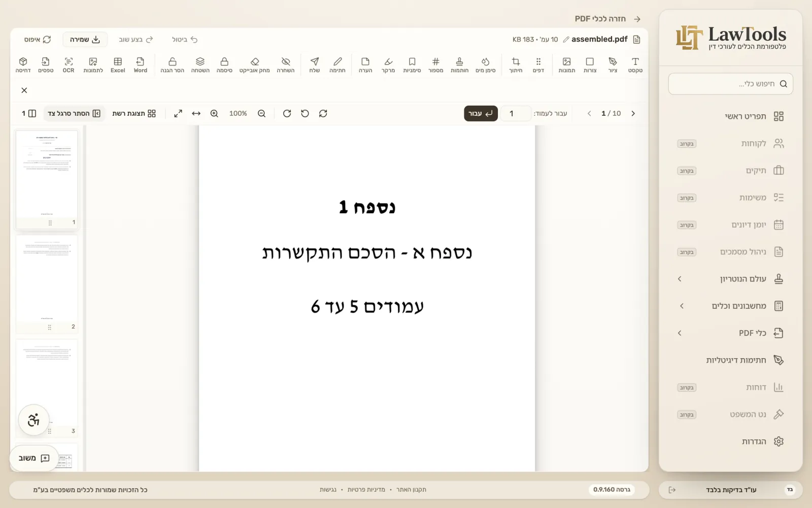Convert pages לתמונות (to images)

(93, 65)
